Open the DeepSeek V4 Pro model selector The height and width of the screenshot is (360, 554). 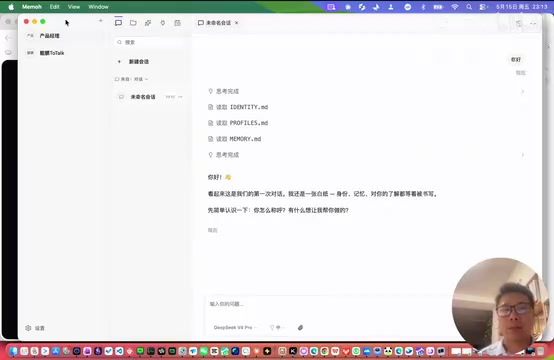tap(235, 327)
